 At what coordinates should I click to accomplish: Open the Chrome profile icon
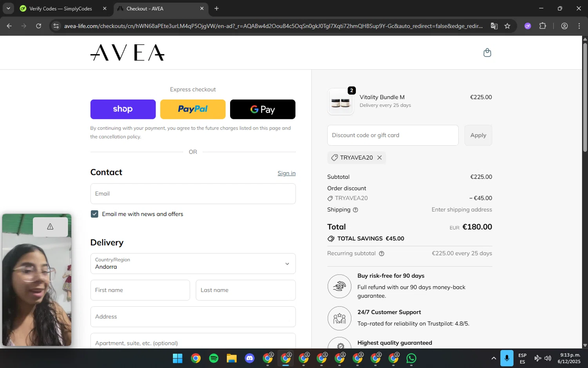click(564, 26)
